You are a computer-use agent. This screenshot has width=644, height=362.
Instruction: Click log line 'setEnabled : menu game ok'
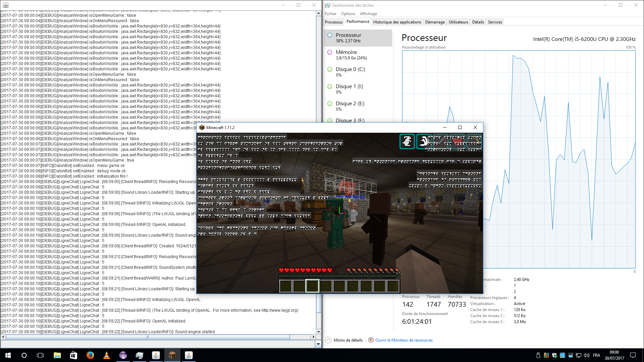pyautogui.click(x=63, y=166)
